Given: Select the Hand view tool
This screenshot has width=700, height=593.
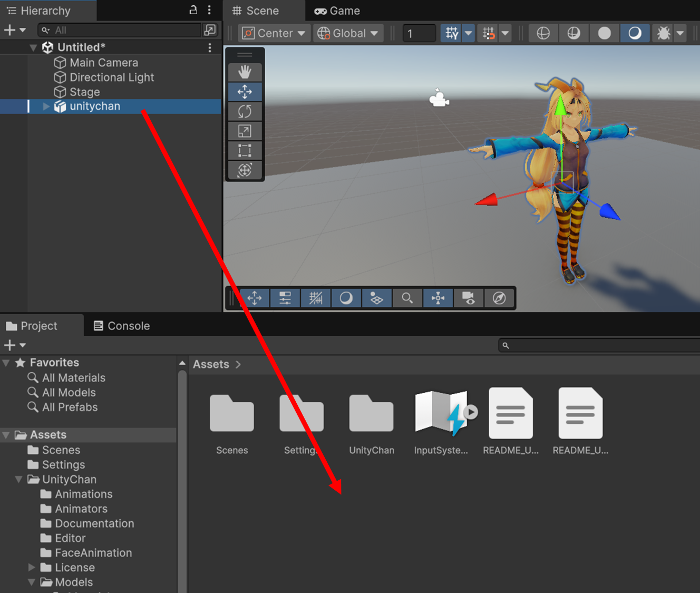Looking at the screenshot, I should 245,72.
